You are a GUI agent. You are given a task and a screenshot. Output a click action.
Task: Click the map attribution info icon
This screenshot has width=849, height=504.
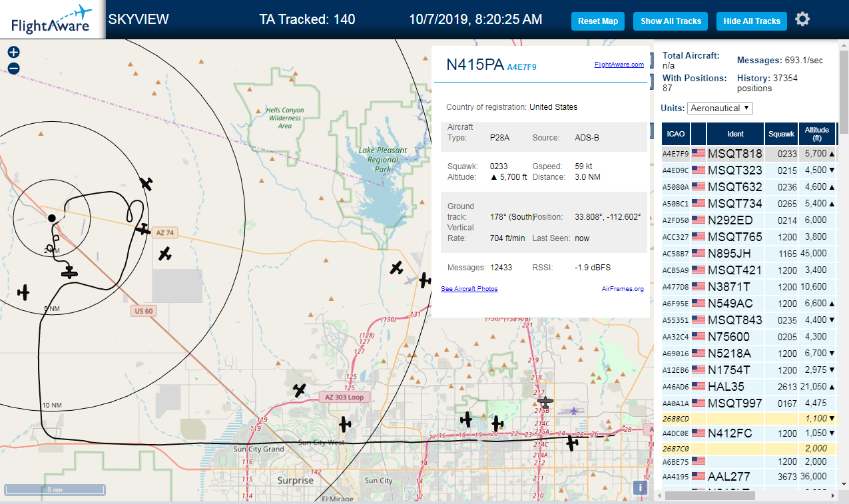coord(640,487)
